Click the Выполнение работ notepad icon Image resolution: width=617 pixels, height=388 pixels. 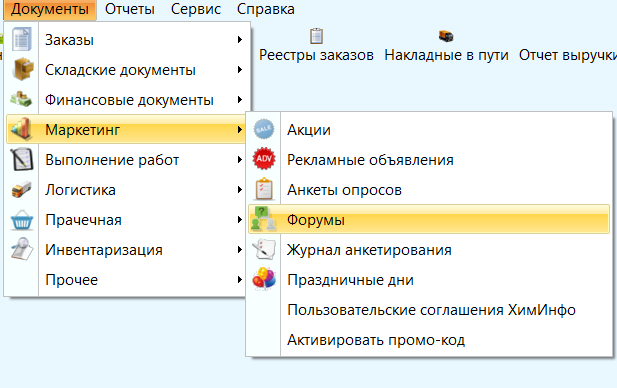(22, 159)
